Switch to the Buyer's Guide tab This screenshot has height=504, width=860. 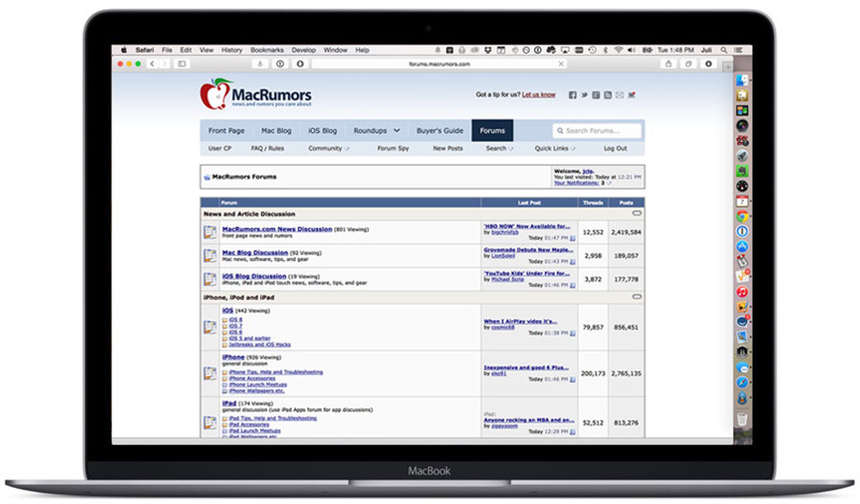coord(440,131)
